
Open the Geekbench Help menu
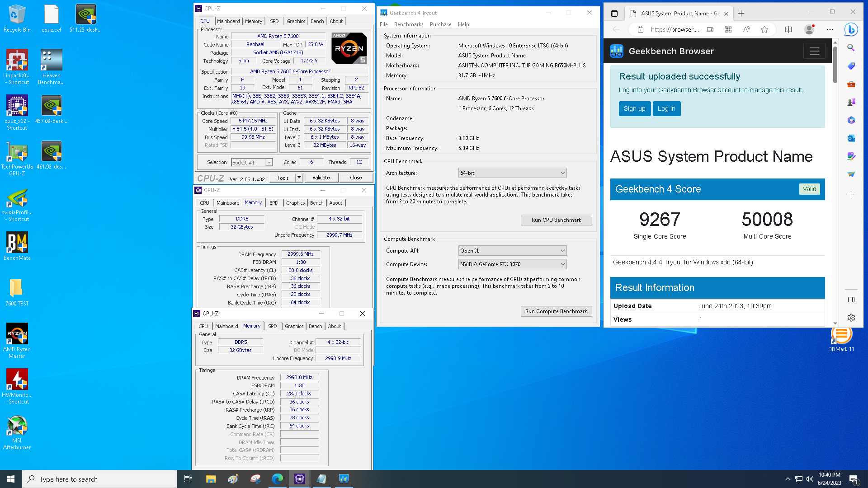pos(463,24)
